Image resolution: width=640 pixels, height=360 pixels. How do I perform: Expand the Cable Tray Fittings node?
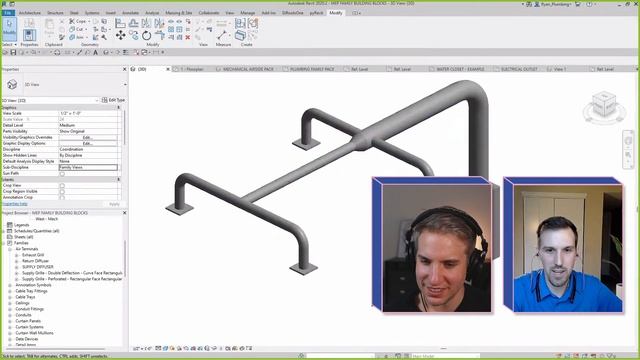tap(10, 291)
